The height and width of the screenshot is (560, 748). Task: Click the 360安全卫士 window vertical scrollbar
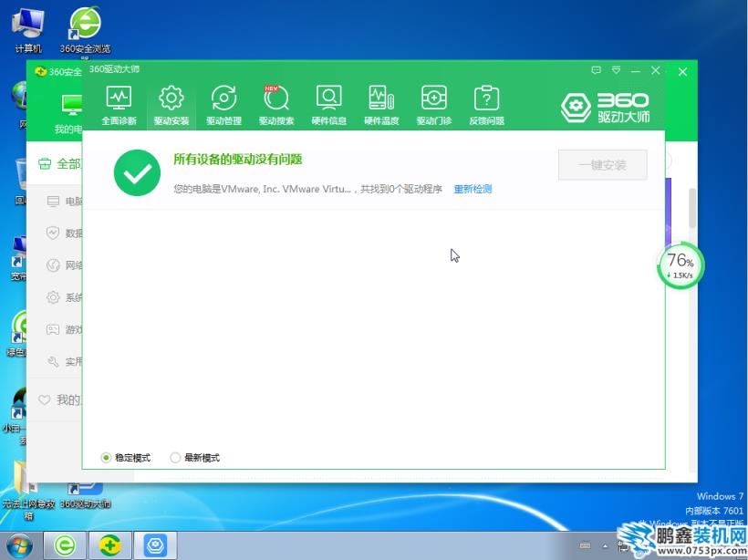click(692, 208)
